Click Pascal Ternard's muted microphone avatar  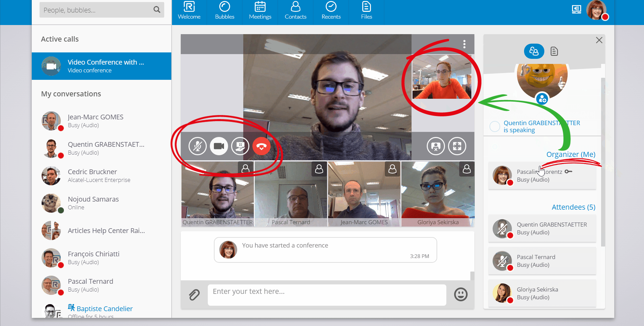[x=502, y=261]
